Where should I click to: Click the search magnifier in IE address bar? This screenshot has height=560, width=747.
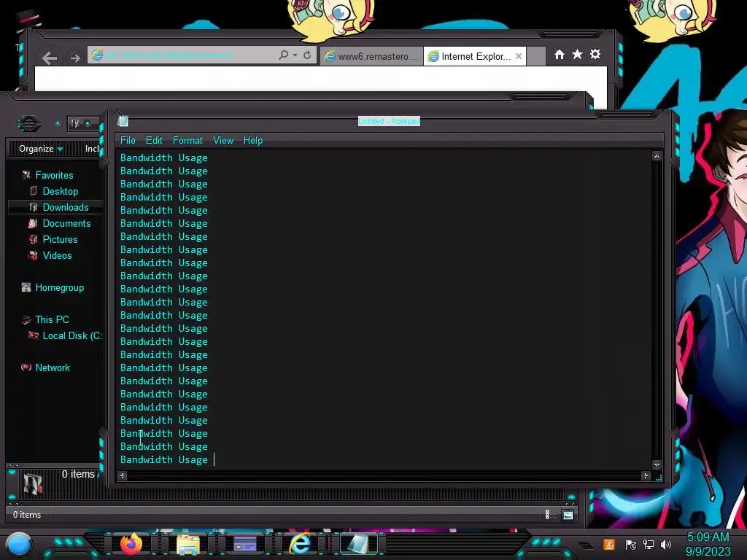click(284, 55)
